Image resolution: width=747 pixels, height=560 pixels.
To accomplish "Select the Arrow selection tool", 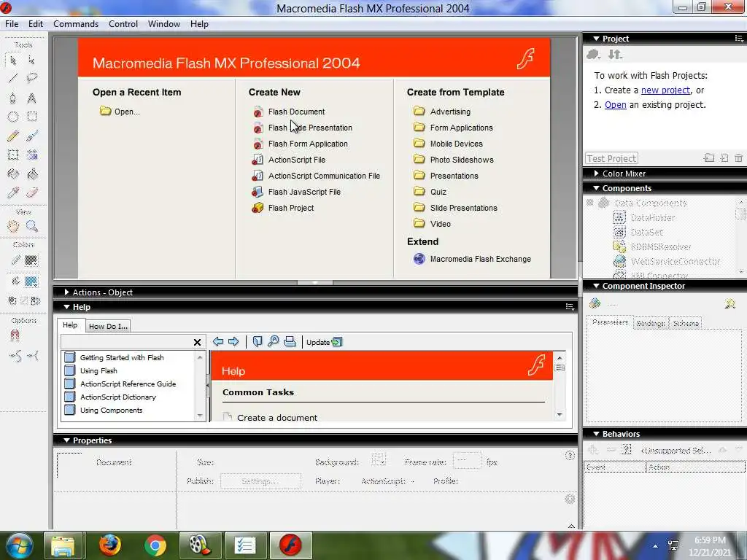I will [x=13, y=60].
